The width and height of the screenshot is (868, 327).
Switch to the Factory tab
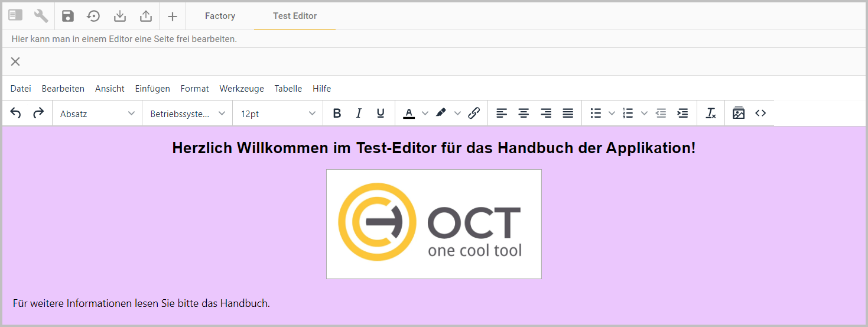(x=220, y=16)
